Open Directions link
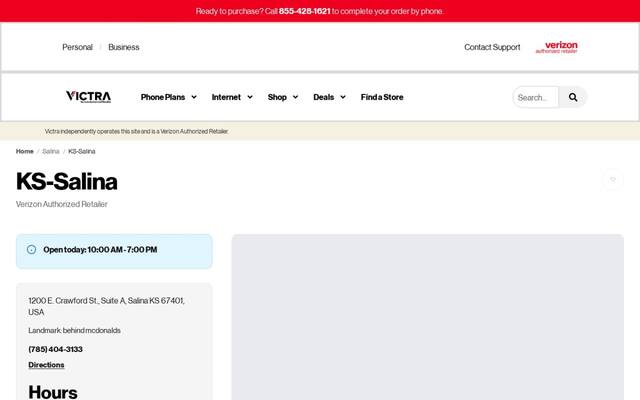The width and height of the screenshot is (640, 400). [46, 365]
